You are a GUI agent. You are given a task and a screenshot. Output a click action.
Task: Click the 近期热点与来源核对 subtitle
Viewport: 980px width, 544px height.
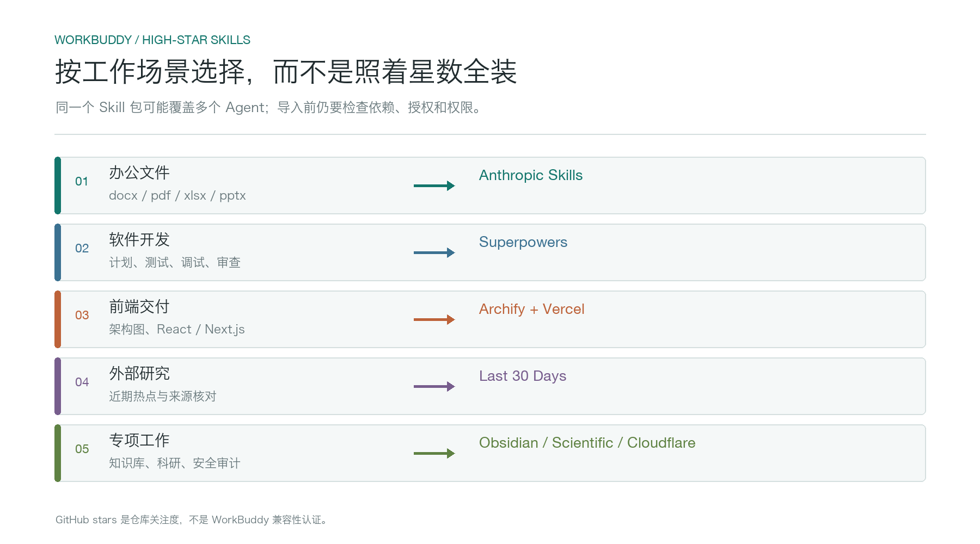[163, 397]
